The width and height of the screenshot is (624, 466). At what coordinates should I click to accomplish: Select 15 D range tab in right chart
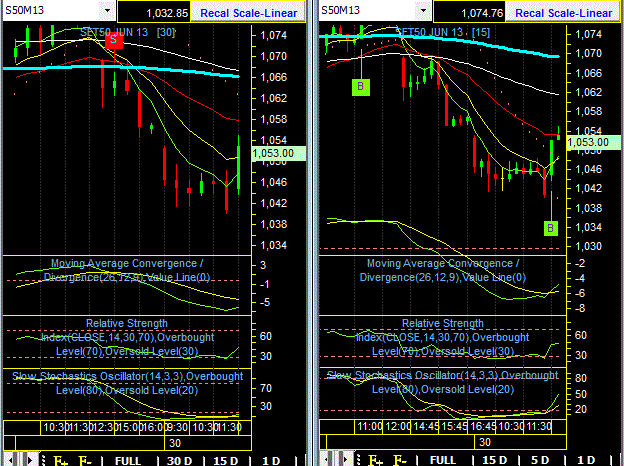[x=494, y=460]
